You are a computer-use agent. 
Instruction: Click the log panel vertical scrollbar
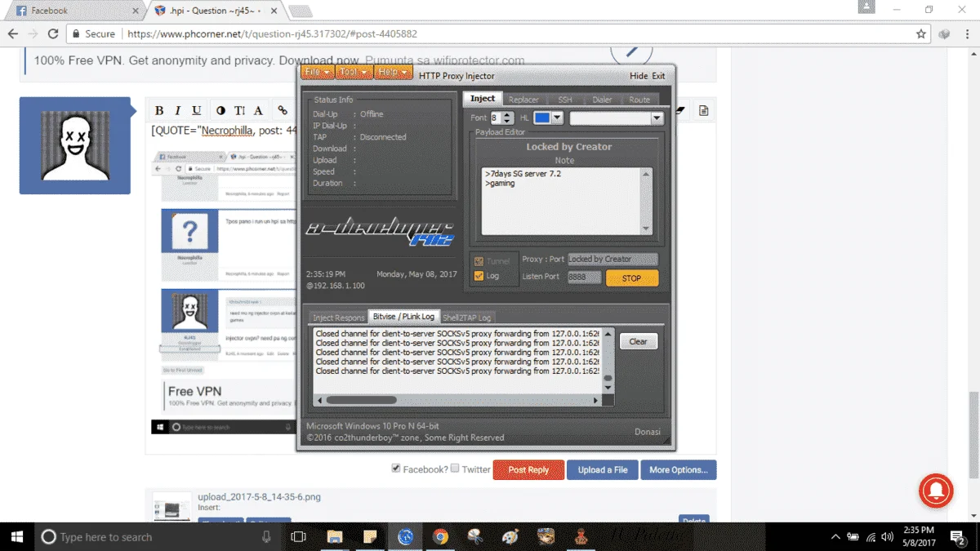pos(607,361)
